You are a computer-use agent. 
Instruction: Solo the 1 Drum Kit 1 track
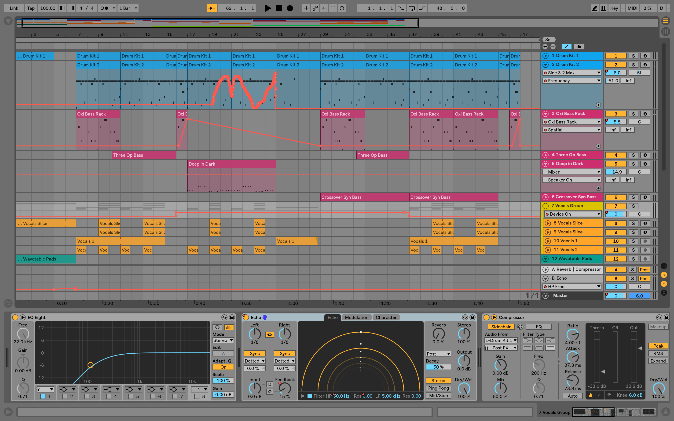[x=633, y=56]
